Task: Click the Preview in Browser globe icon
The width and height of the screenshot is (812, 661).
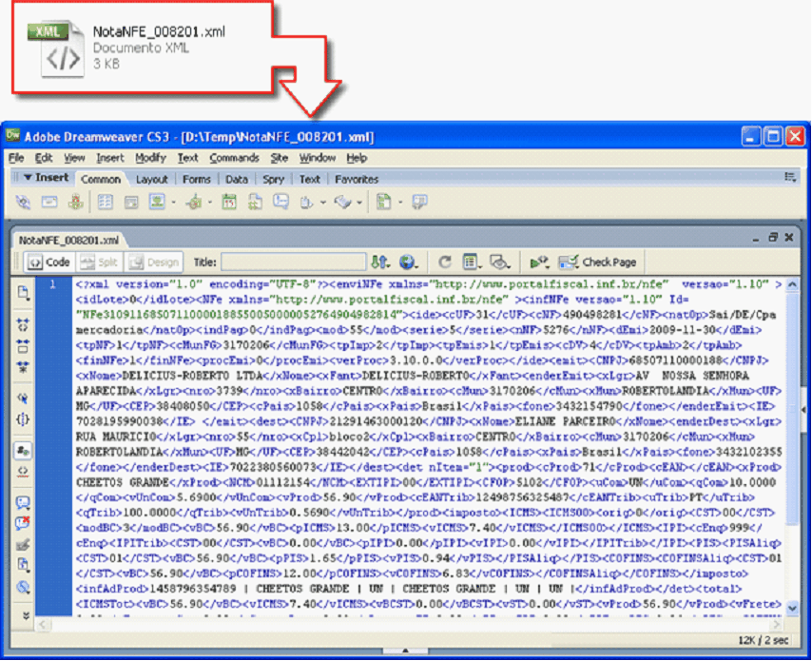Action: pos(409,262)
